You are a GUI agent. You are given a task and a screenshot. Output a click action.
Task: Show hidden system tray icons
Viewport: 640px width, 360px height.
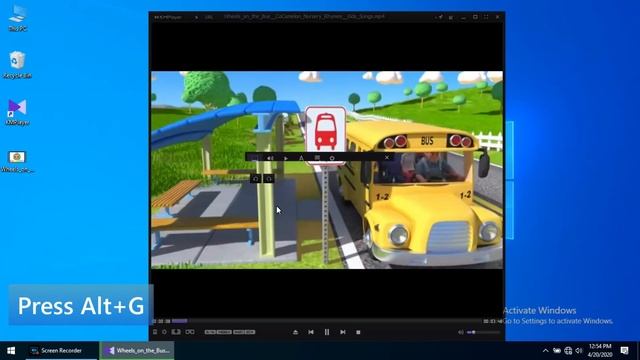click(545, 351)
